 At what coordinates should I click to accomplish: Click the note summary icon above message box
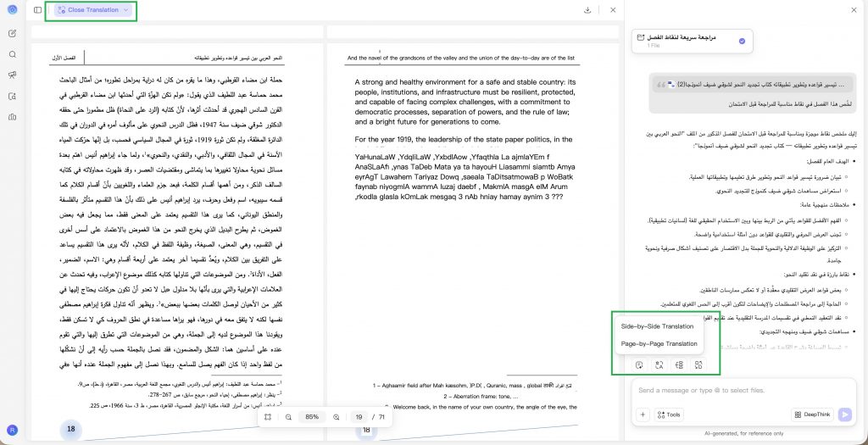coord(639,364)
